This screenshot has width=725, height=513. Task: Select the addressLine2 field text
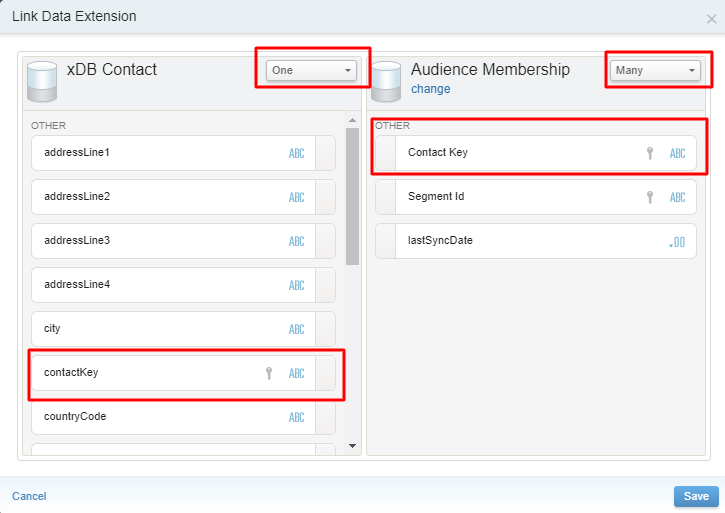(x=77, y=196)
